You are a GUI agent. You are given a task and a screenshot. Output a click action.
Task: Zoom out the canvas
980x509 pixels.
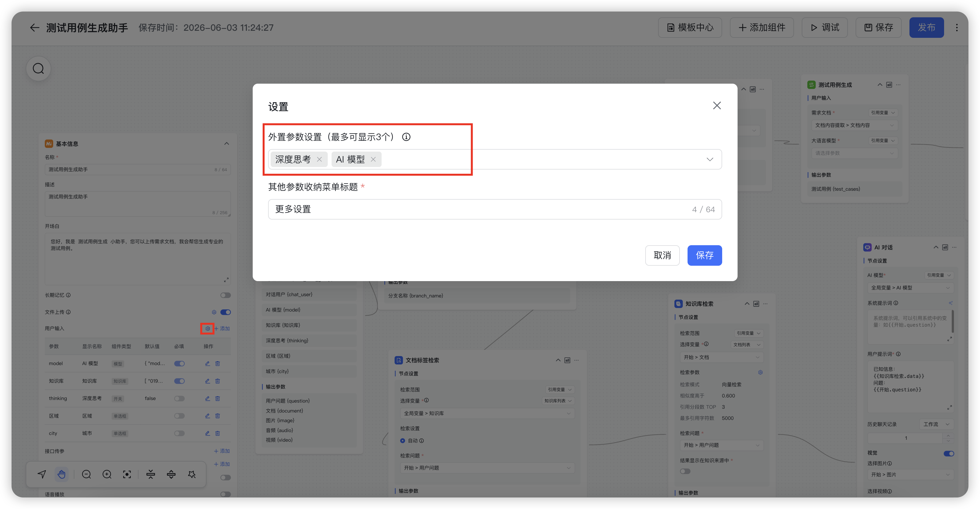(86, 474)
